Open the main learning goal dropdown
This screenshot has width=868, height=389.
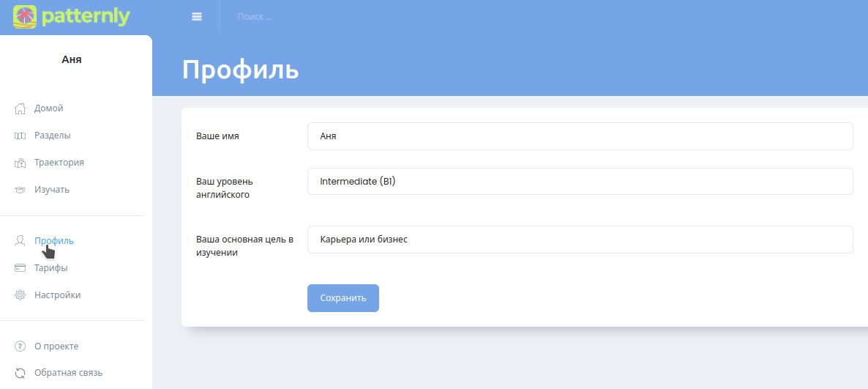(x=580, y=240)
